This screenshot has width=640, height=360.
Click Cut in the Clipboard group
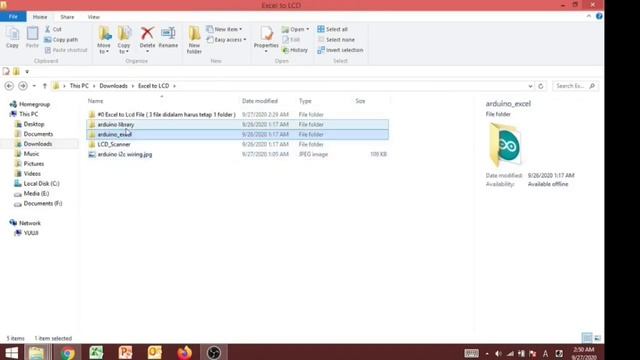tap(53, 29)
